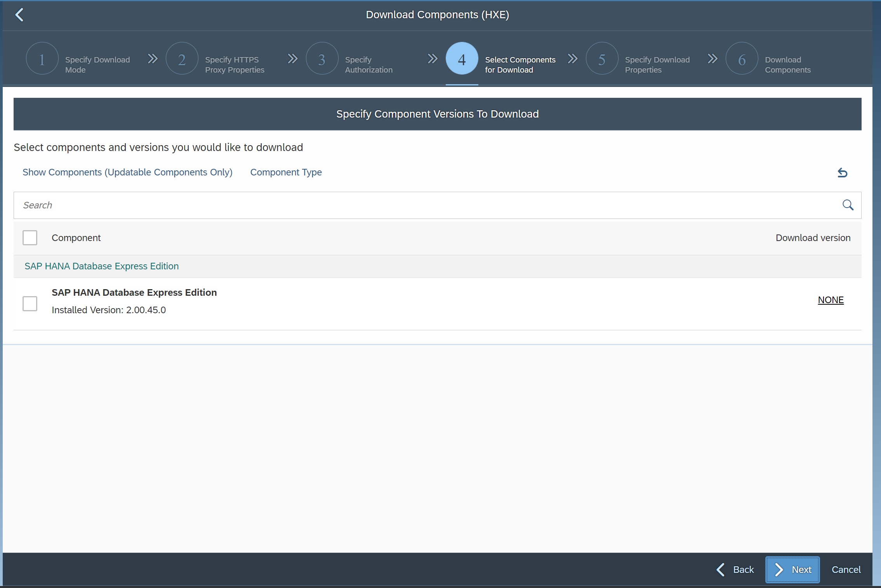Image resolution: width=881 pixels, height=588 pixels.
Task: Click the reset filters undo icon
Action: coord(842,173)
